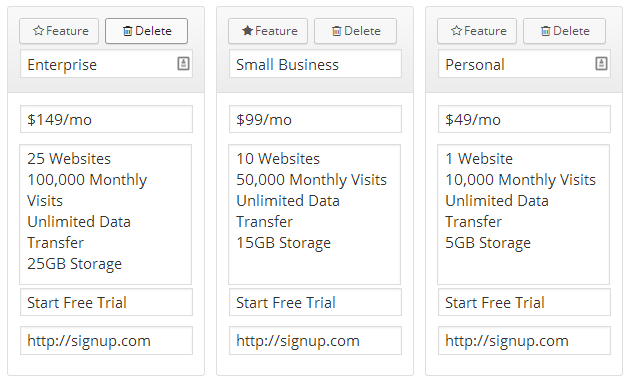This screenshot has height=381, width=630.
Task: Edit the Small Business features text area
Action: point(315,215)
